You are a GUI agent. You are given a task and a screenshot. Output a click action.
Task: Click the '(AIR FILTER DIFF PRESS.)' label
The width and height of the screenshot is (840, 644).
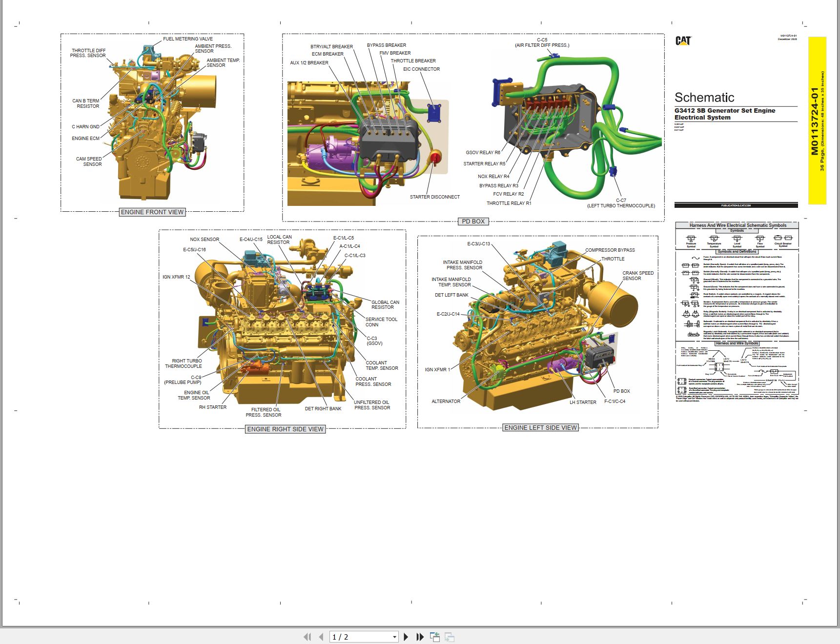point(542,45)
